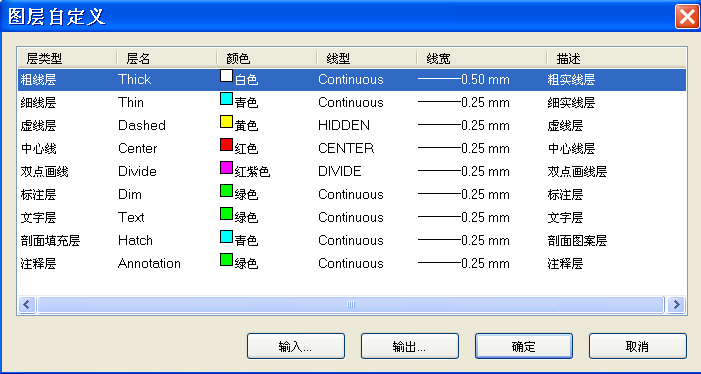Image resolution: width=701 pixels, height=374 pixels.
Task: Click the white swatch of Thick layer
Action: coord(226,76)
